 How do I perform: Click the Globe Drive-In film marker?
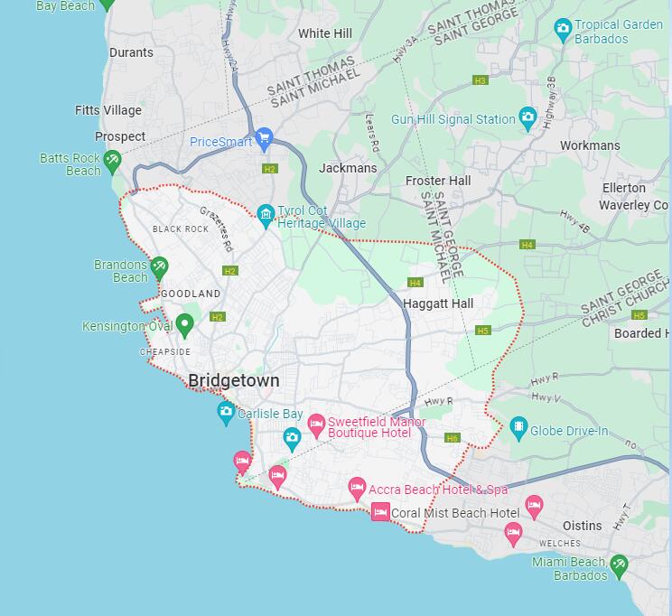click(x=518, y=428)
